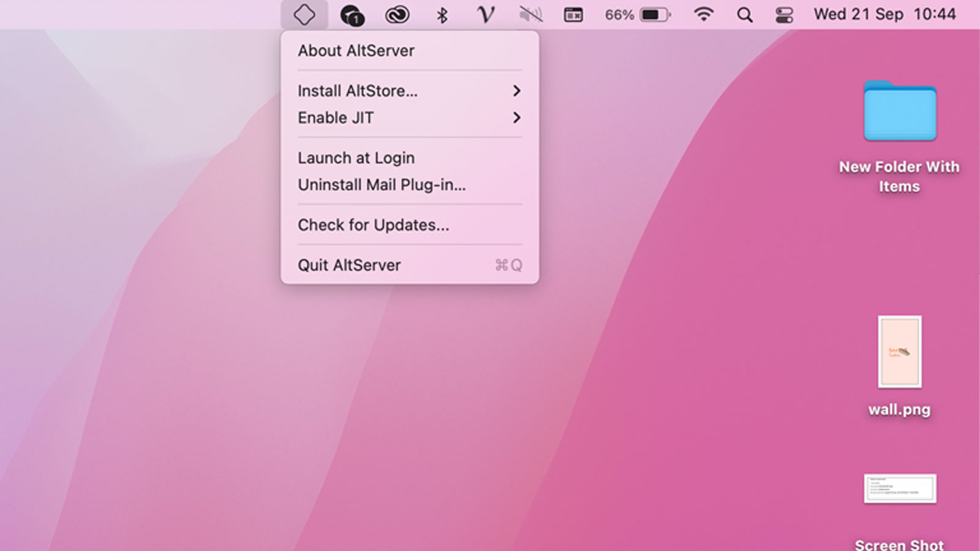The image size is (980, 551).
Task: Open the Wi-Fi menu
Action: point(704,15)
